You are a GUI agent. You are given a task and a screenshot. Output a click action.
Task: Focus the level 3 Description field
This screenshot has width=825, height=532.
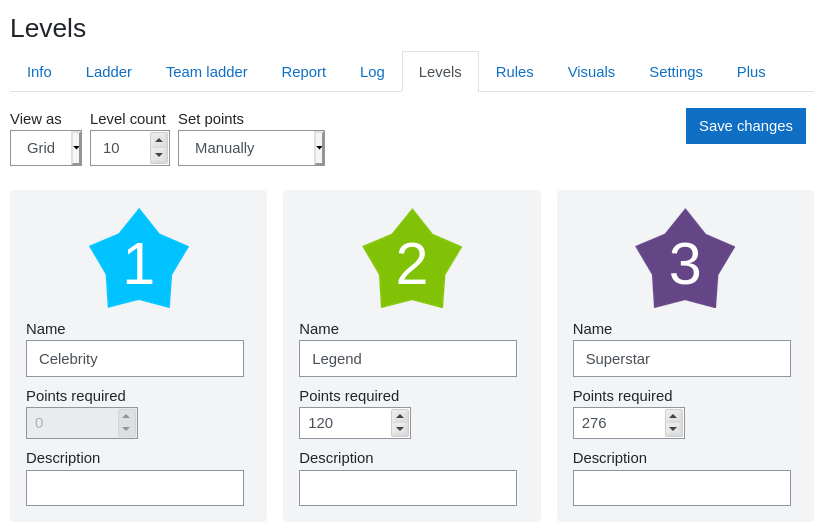click(681, 488)
